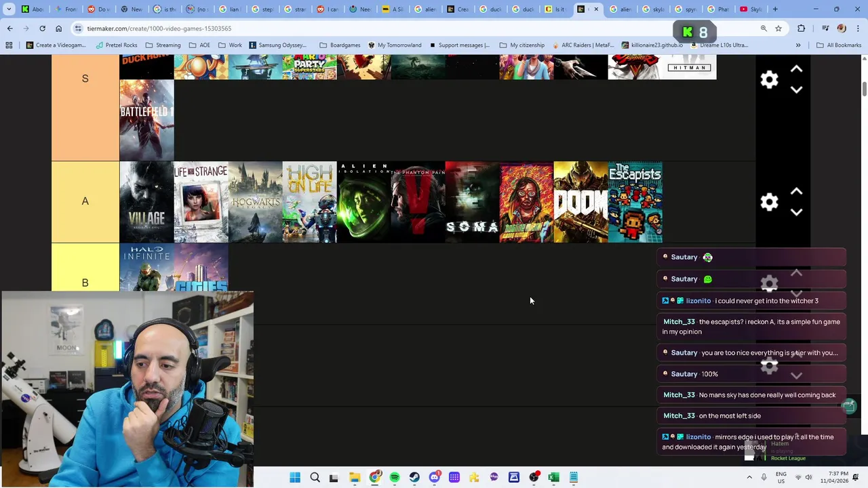Open the apps grid in bookmarks bar
Image resolution: width=868 pixels, height=488 pixels.
tap(9, 45)
